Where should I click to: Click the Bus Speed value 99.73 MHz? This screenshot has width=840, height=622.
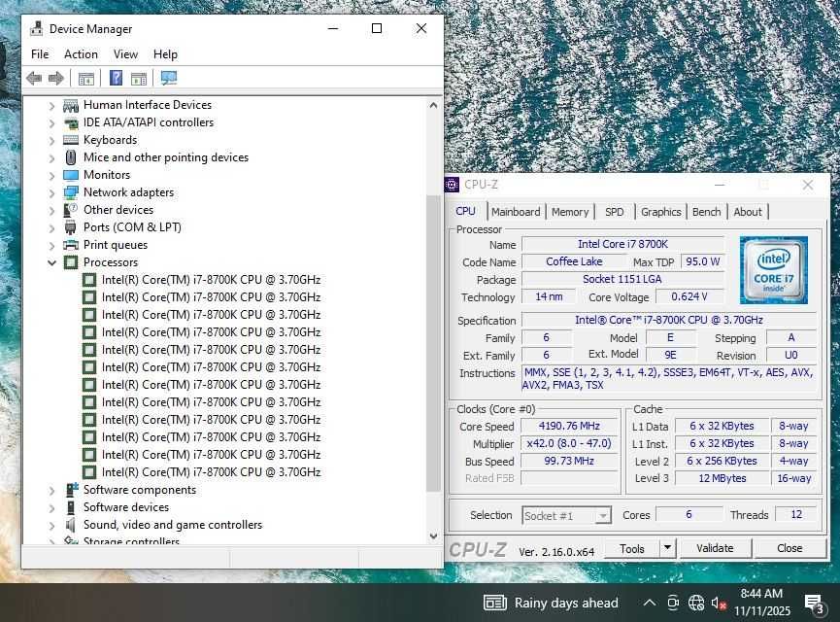pyautogui.click(x=569, y=461)
